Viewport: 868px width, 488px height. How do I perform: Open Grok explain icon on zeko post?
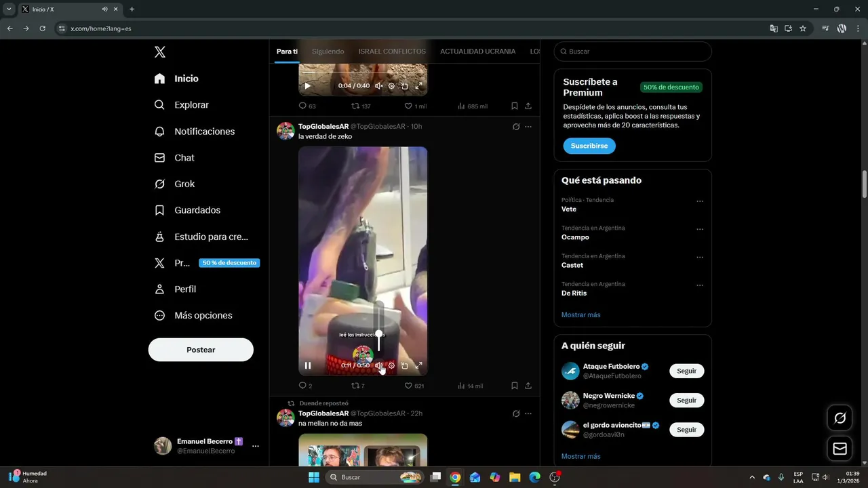516,127
